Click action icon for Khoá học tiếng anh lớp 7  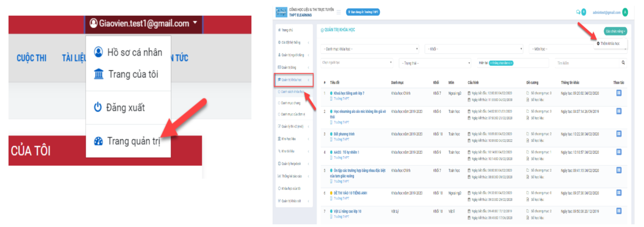618,93
